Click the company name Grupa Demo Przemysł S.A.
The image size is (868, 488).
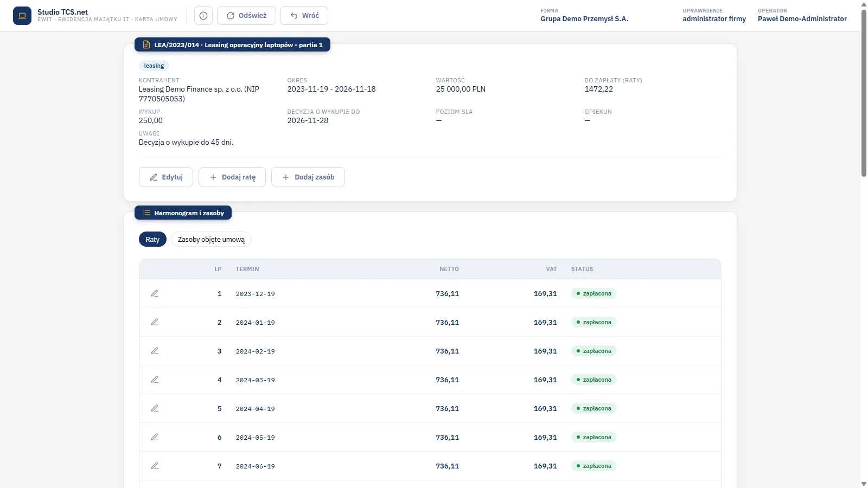point(584,19)
